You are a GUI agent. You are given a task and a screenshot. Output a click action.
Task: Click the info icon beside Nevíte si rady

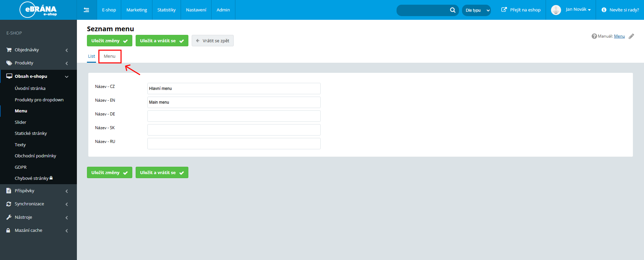604,10
